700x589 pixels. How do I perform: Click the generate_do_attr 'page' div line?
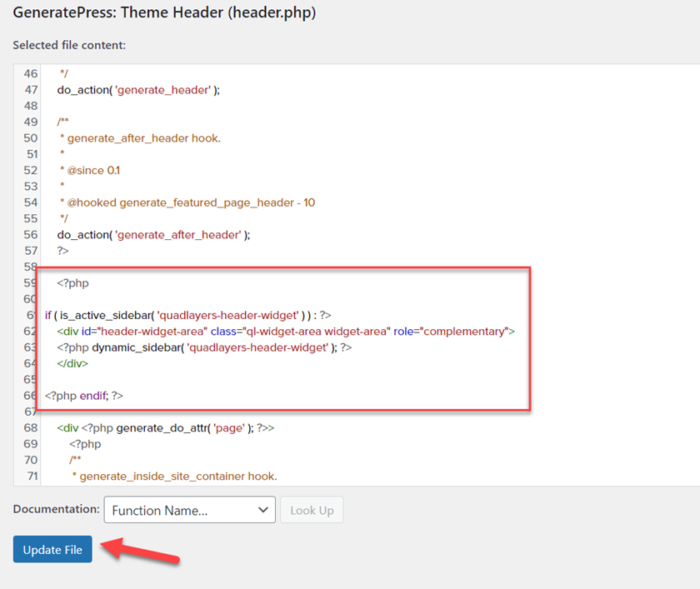pyautogui.click(x=166, y=428)
